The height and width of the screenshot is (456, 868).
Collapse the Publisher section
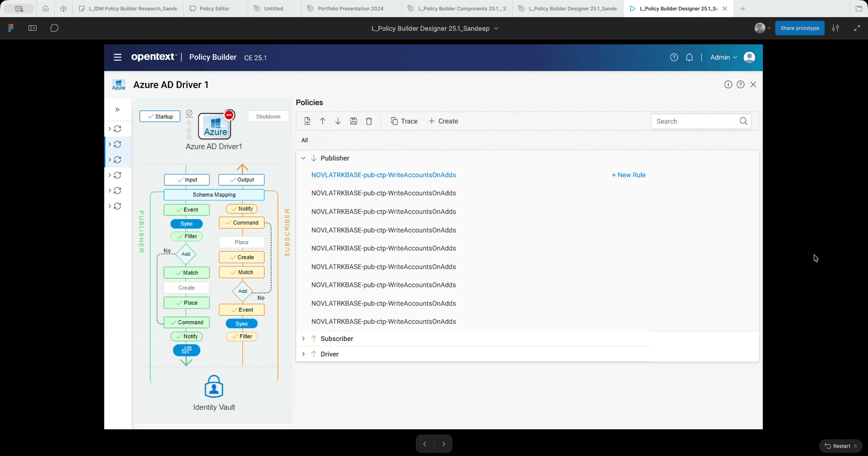pos(303,158)
